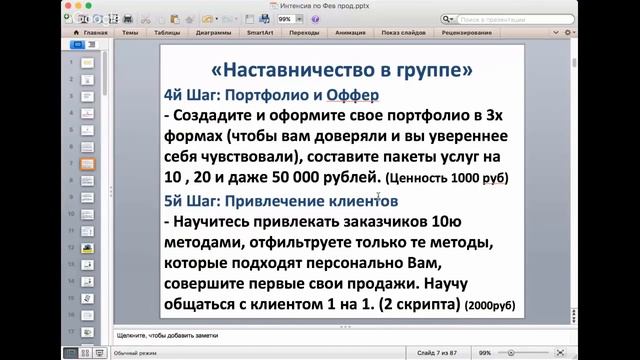Image resolution: width=640 pixels, height=360 pixels.
Task: Open the Темы ribbon tab
Action: [x=130, y=33]
